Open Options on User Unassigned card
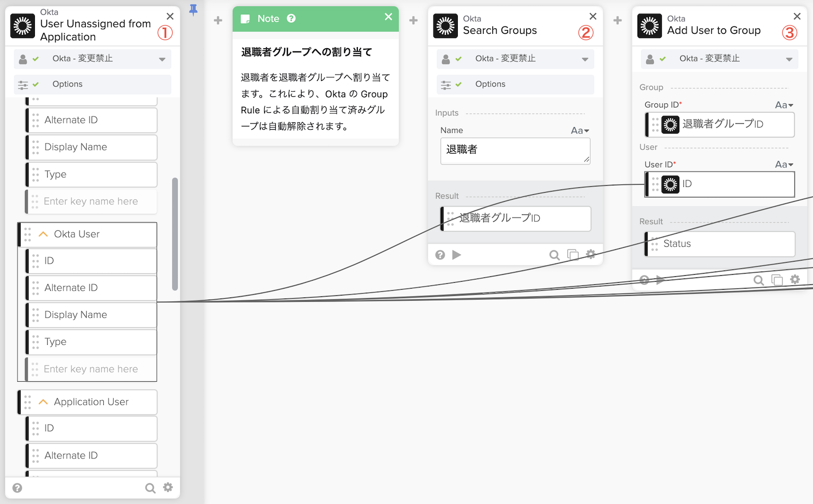This screenshot has height=504, width=813. click(67, 84)
